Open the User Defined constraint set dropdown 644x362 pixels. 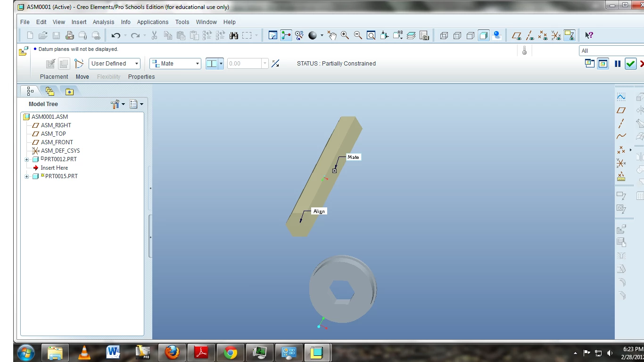click(115, 64)
